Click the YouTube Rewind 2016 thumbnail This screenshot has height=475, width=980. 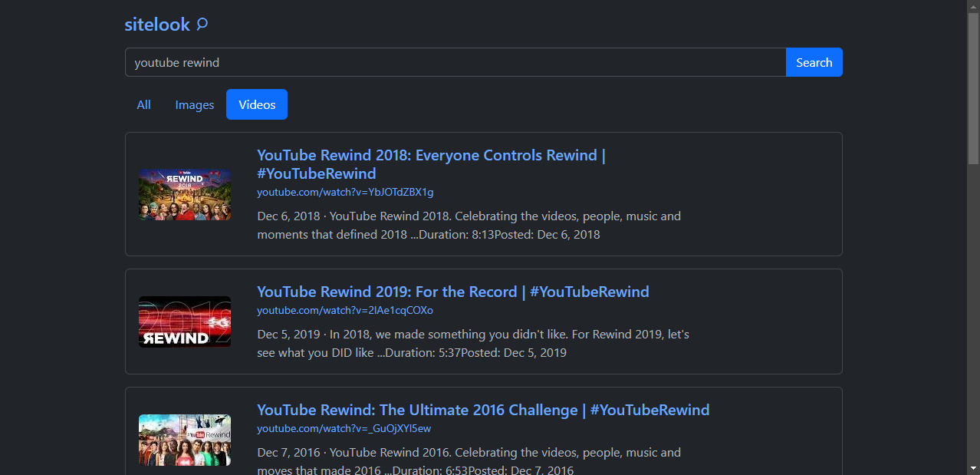[x=185, y=440]
